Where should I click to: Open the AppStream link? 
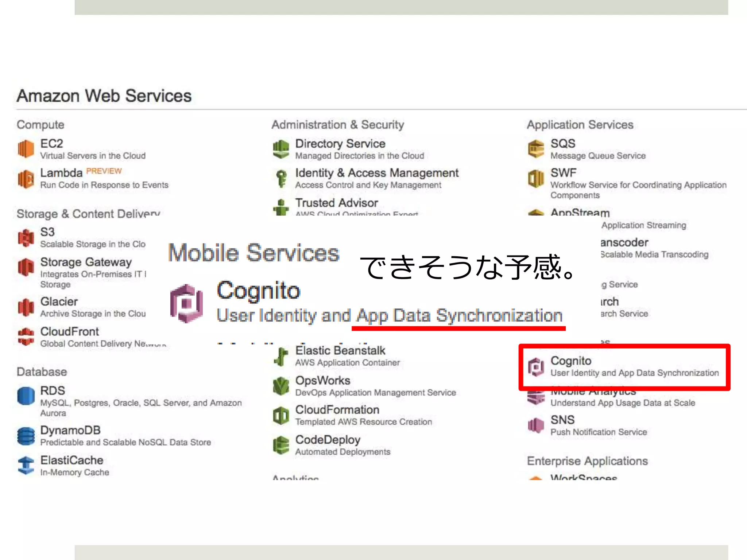[x=580, y=213]
